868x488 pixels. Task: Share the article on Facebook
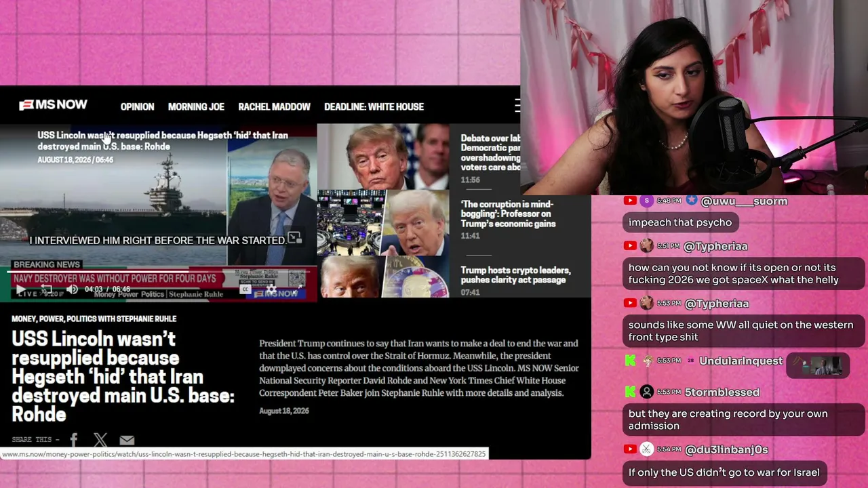pyautogui.click(x=74, y=440)
